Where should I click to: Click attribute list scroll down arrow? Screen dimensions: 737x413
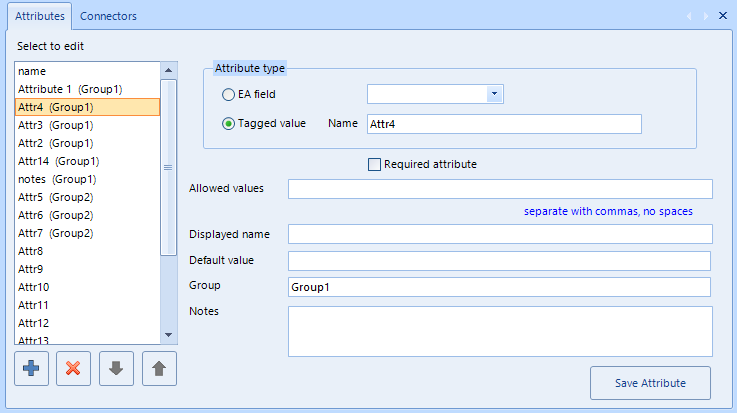(x=169, y=335)
